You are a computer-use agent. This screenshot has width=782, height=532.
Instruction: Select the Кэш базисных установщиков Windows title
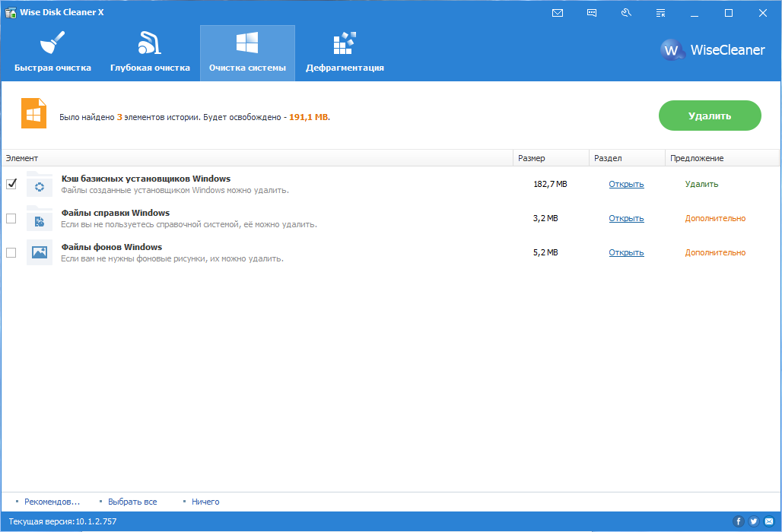(x=145, y=179)
